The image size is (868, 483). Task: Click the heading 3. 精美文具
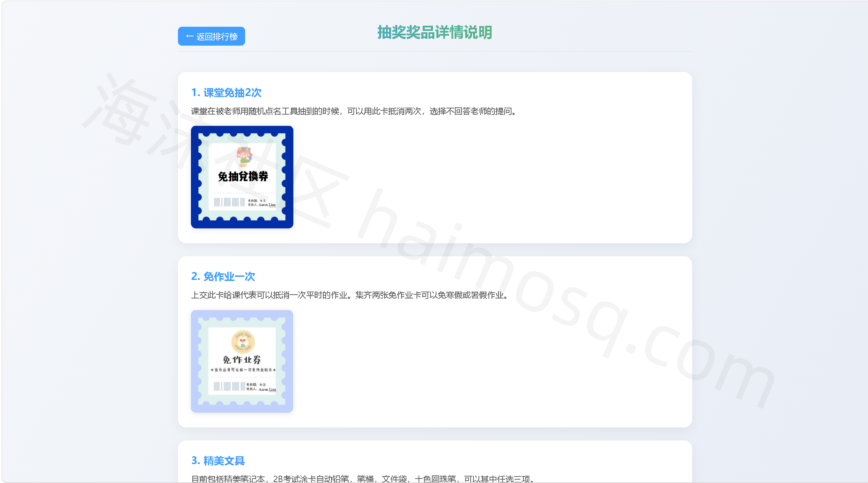coord(218,461)
